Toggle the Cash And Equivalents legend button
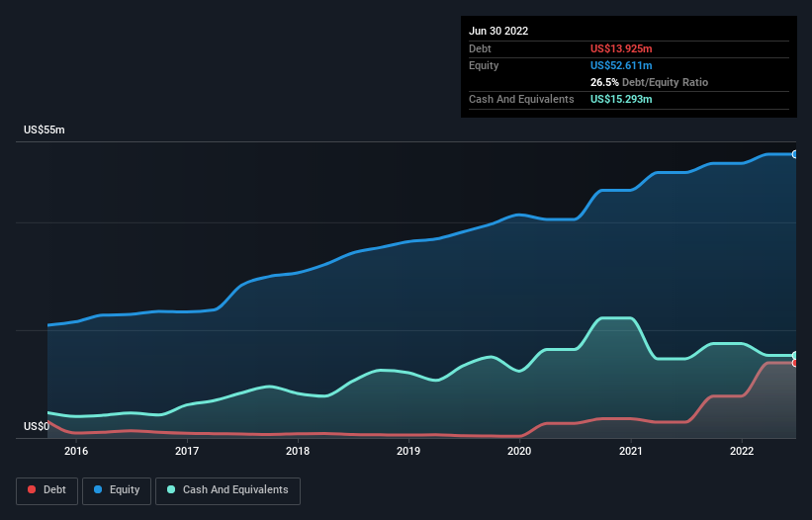This screenshot has width=812, height=520. pyautogui.click(x=227, y=490)
